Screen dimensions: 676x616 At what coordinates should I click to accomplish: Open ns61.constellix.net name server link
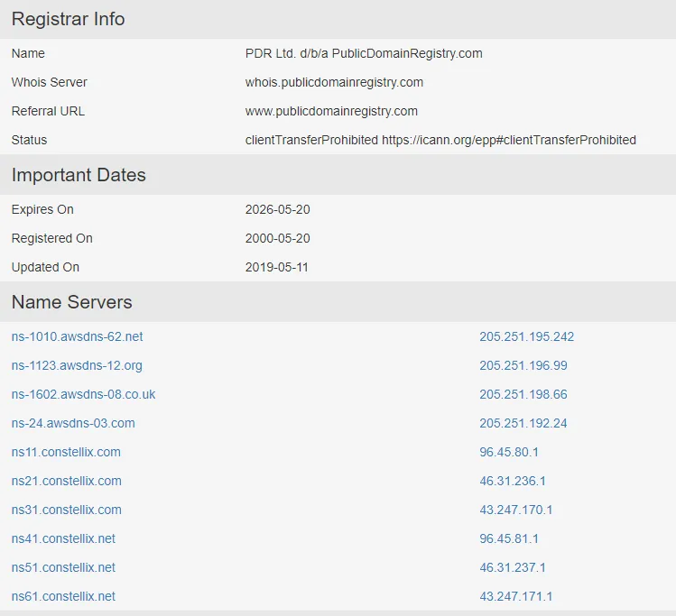(63, 597)
